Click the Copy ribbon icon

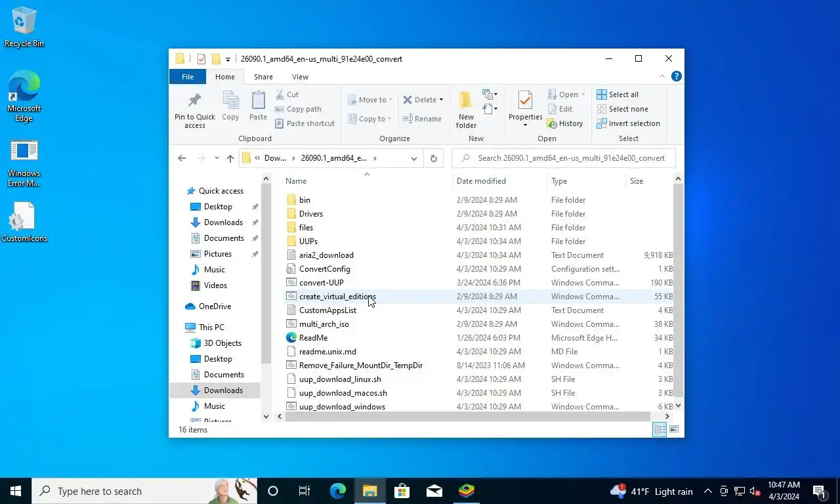pos(230,106)
